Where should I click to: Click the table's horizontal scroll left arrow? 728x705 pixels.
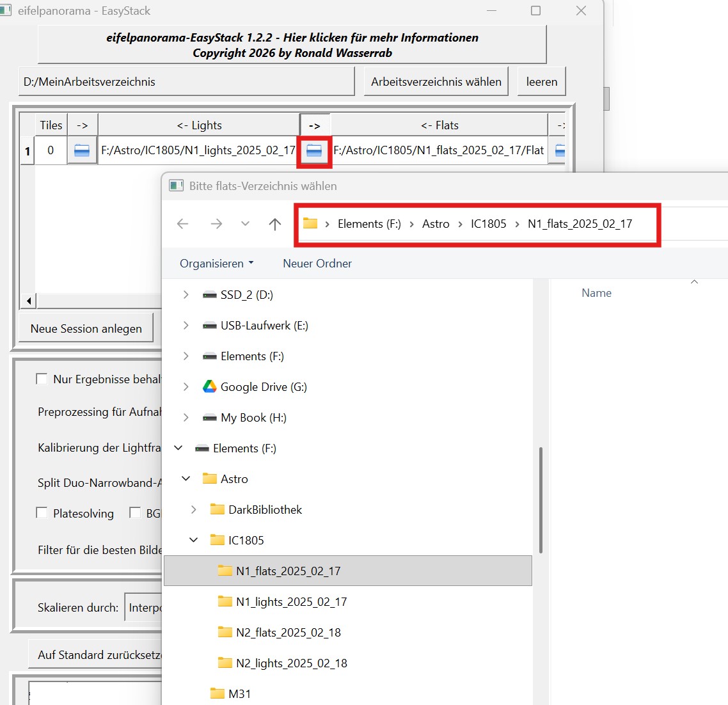[28, 301]
